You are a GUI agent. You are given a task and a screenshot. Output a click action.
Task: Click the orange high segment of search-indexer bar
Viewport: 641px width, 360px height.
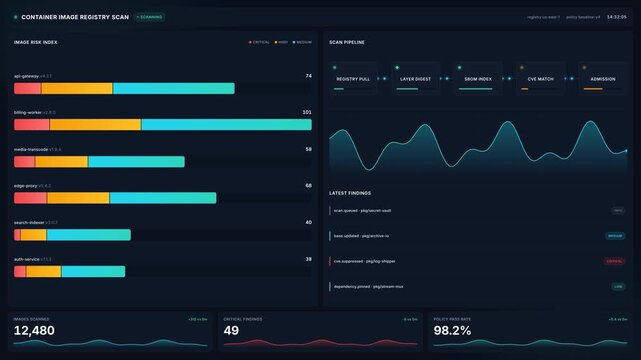coord(34,235)
